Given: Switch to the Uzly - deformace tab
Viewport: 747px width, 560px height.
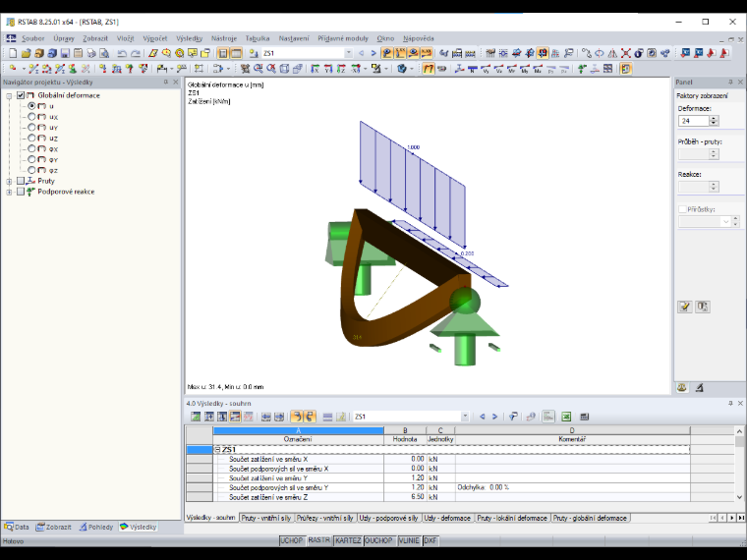Looking at the screenshot, I should coord(447,518).
